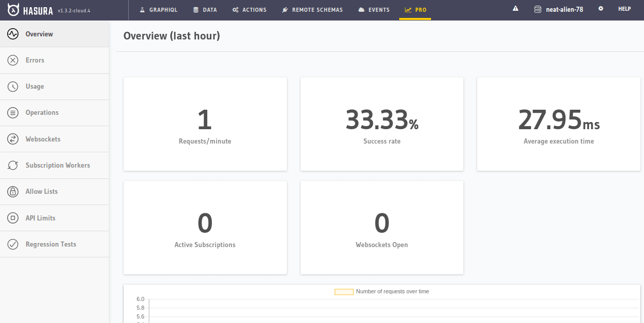Viewport: 644px width, 323px height.
Task: Open the Allow Lists lock icon
Action: [13, 192]
